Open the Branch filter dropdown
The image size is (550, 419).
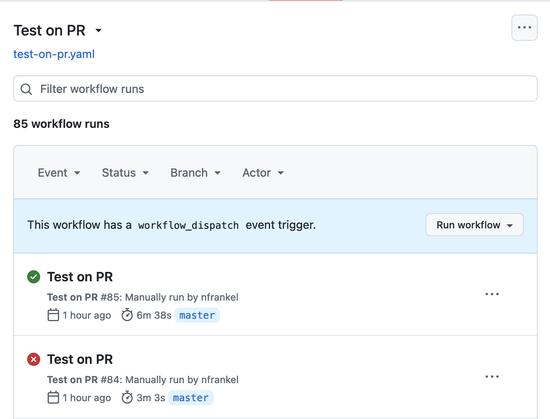click(x=195, y=173)
